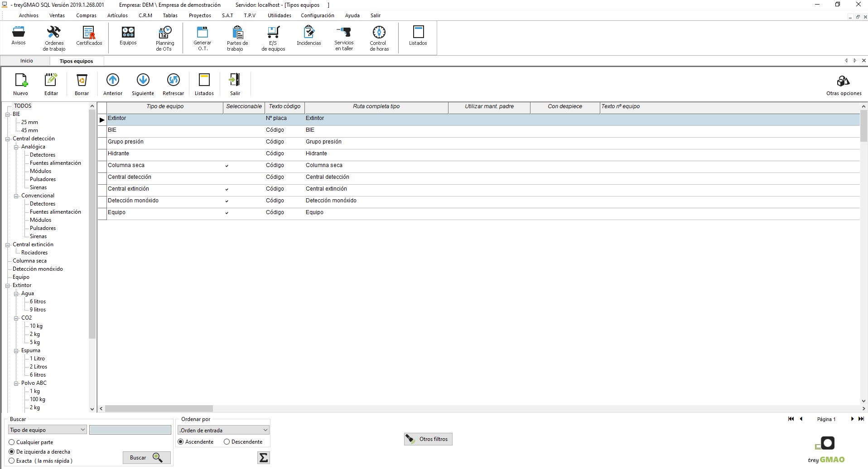The width and height of the screenshot is (868, 469).
Task: Open Control de horas icon
Action: 379,38
